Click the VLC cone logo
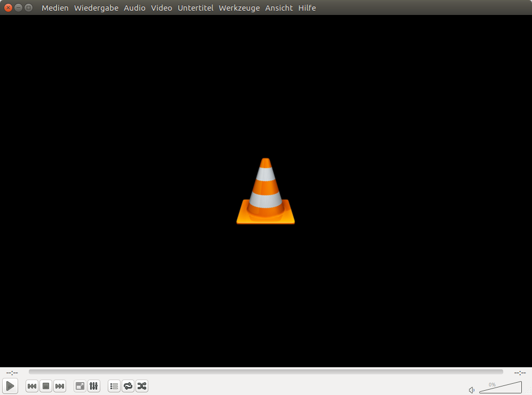 265,191
